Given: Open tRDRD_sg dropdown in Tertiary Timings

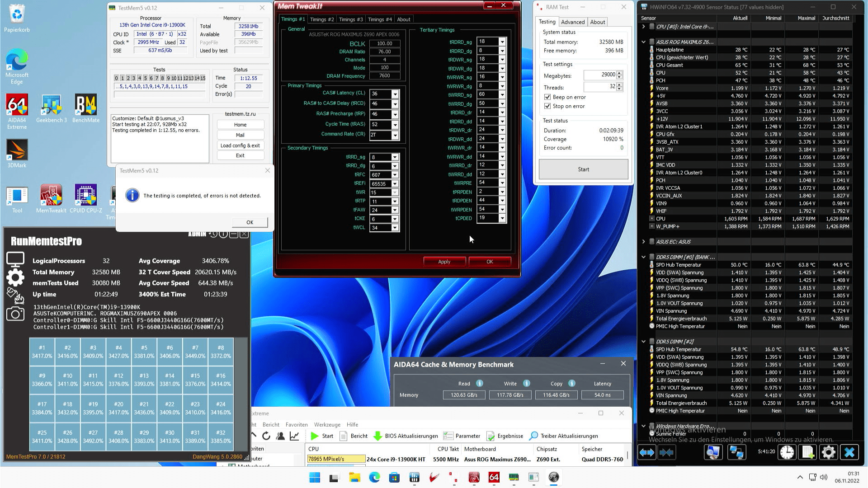Looking at the screenshot, I should (502, 42).
